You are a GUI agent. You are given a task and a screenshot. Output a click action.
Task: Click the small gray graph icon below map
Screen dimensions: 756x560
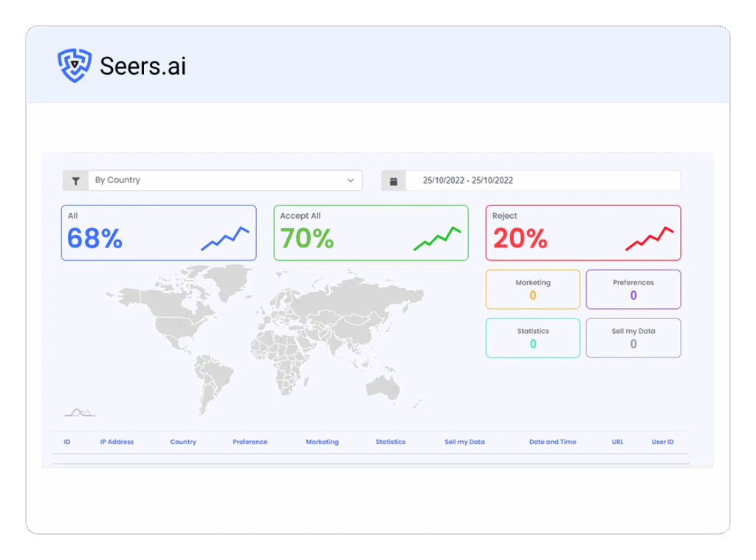tap(80, 412)
